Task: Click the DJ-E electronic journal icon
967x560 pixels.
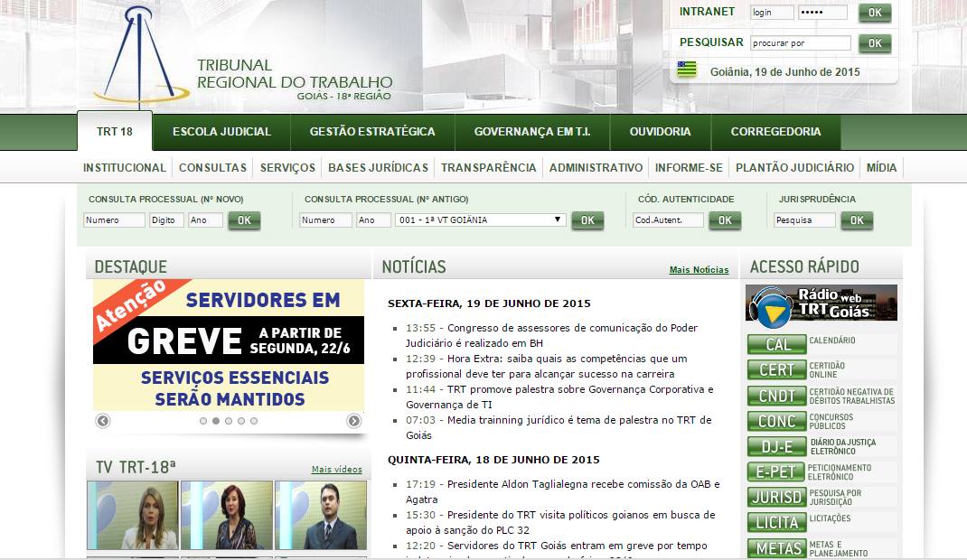Action: click(x=776, y=446)
